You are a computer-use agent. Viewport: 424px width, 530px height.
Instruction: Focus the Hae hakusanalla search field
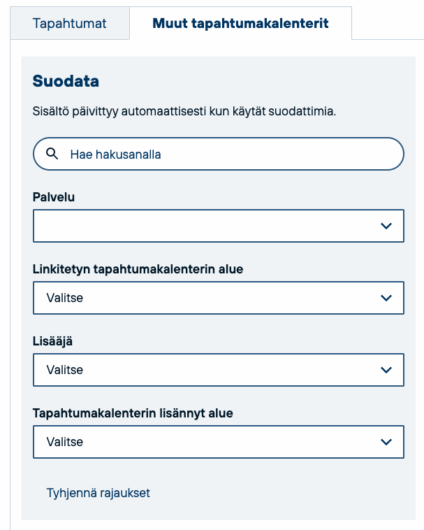(218, 154)
